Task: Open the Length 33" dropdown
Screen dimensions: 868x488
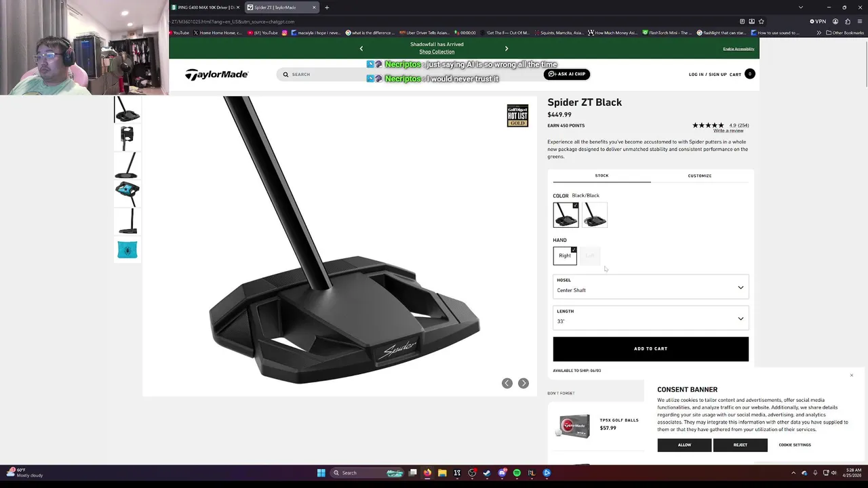Action: point(651,319)
